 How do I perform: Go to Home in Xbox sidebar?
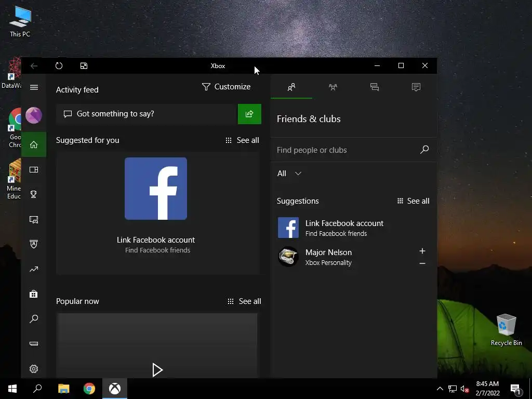pyautogui.click(x=34, y=144)
